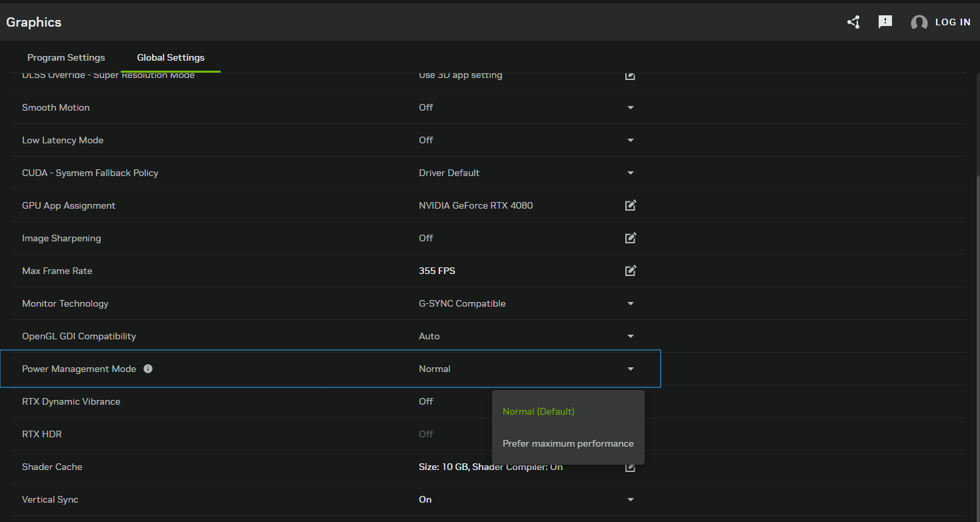Edit GPU App Assignment setting
The width and height of the screenshot is (980, 522).
click(630, 205)
